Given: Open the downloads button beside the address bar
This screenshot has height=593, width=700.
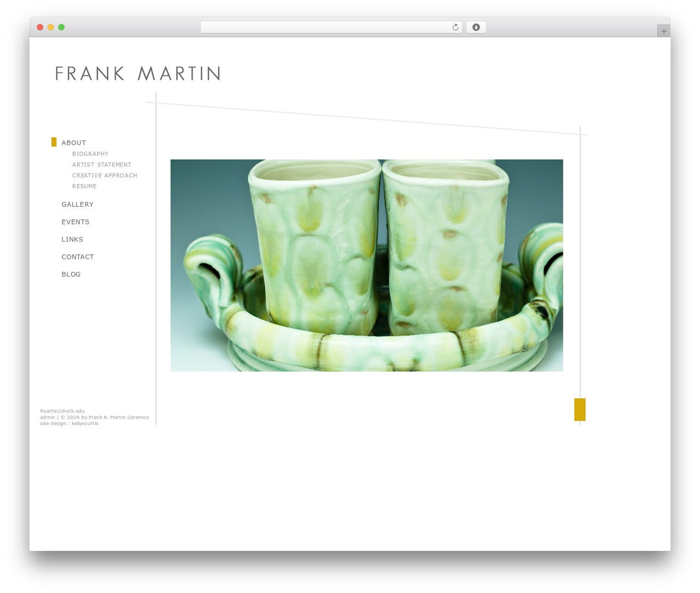Looking at the screenshot, I should pos(476,27).
